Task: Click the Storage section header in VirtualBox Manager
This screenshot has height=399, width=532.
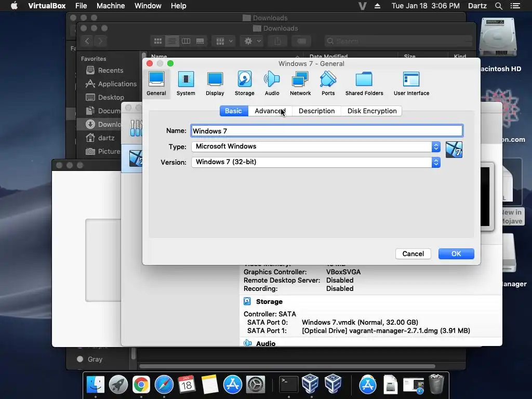Action: [x=269, y=302]
